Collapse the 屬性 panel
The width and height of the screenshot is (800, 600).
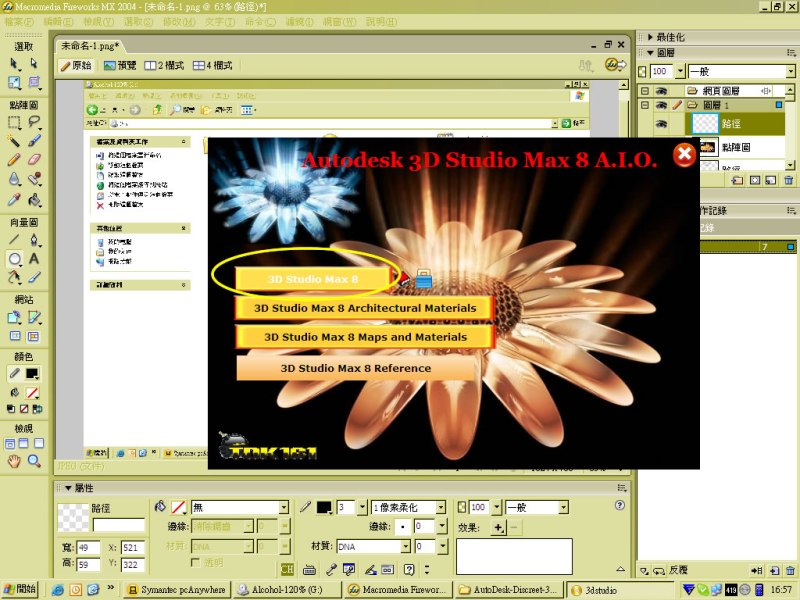(68, 488)
